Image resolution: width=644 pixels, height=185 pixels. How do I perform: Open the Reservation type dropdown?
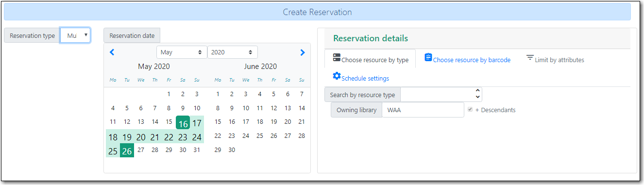tap(75, 35)
